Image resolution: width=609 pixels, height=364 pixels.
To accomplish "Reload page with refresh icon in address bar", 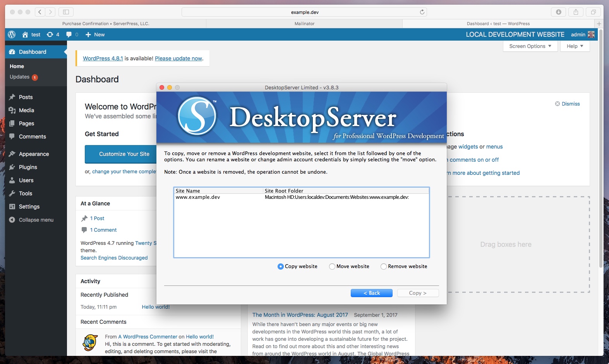I will [x=422, y=12].
